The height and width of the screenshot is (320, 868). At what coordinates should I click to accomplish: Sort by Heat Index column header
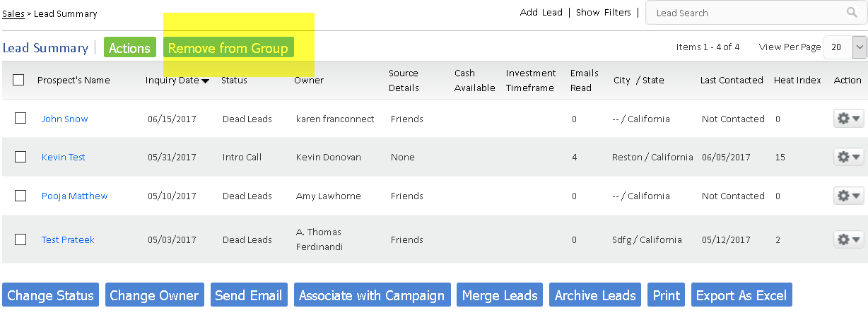click(797, 80)
